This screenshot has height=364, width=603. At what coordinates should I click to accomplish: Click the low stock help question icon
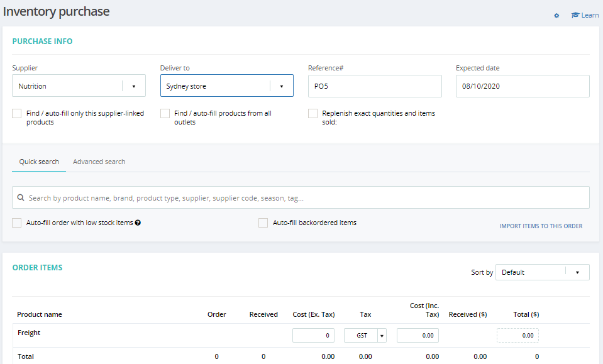(x=138, y=223)
